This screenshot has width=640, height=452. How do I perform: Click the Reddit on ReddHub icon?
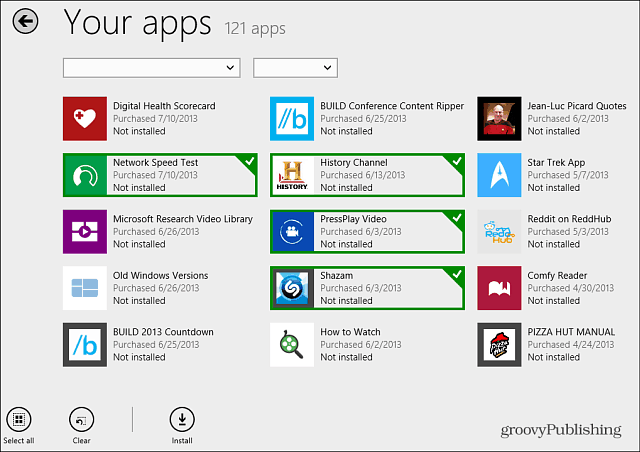499,232
